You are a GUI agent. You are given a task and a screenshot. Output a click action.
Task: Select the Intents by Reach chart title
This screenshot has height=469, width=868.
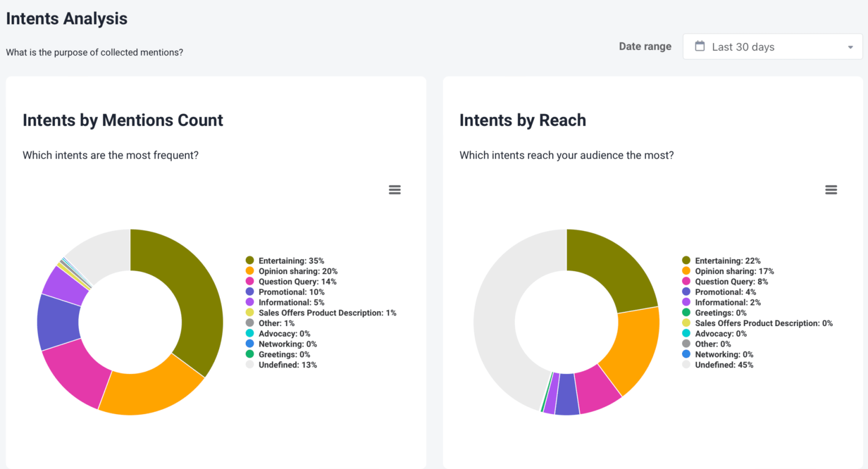523,120
